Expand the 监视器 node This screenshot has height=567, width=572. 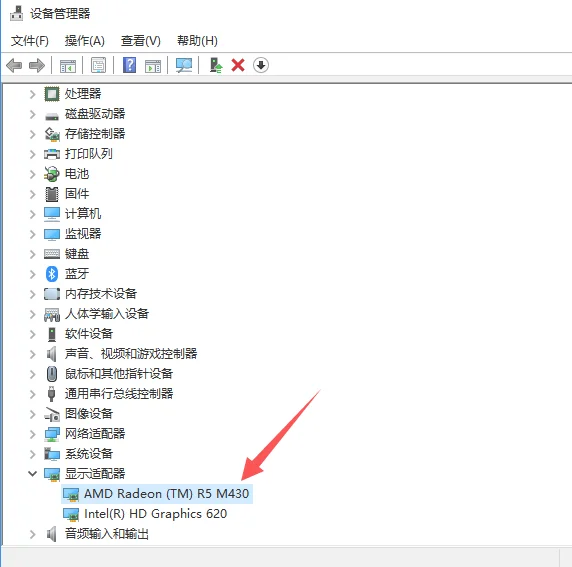[32, 234]
